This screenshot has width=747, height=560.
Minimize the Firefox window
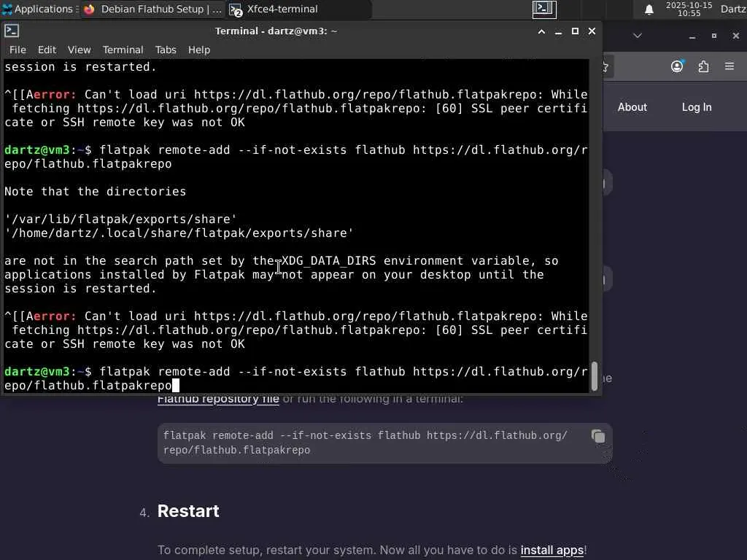click(x=692, y=36)
